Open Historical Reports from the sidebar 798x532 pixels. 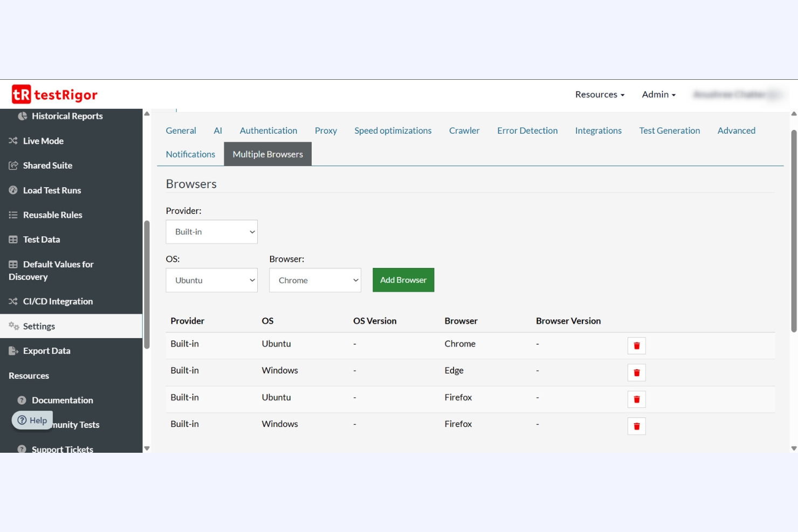pos(66,116)
